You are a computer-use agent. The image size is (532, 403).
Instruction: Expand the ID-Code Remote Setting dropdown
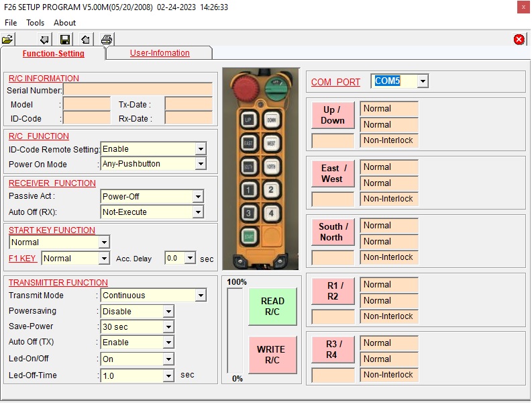[x=200, y=149]
